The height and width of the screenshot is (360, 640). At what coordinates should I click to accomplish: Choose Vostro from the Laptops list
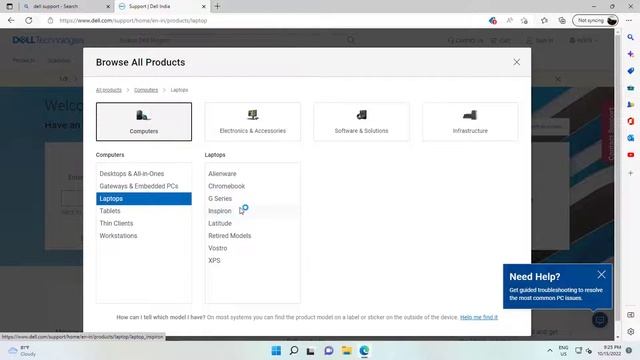click(253, 248)
